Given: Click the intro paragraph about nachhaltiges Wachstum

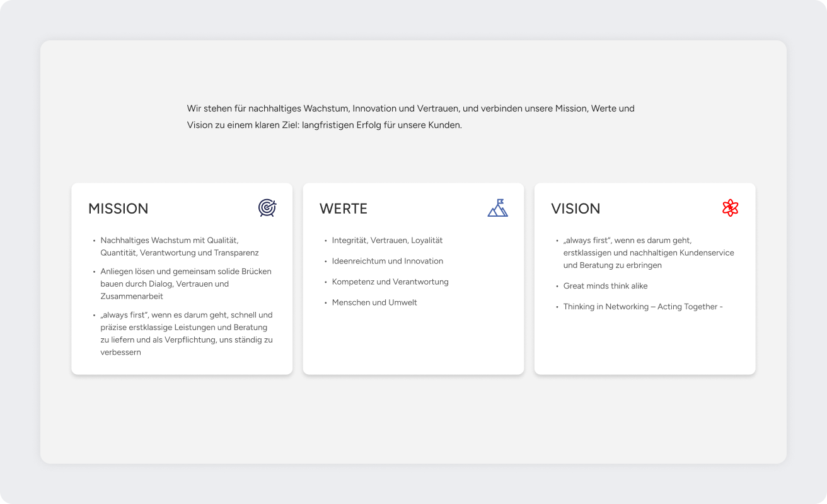Looking at the screenshot, I should 410,117.
